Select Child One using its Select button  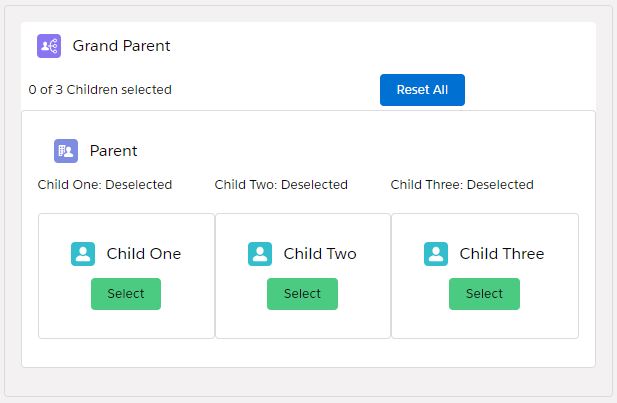click(126, 294)
